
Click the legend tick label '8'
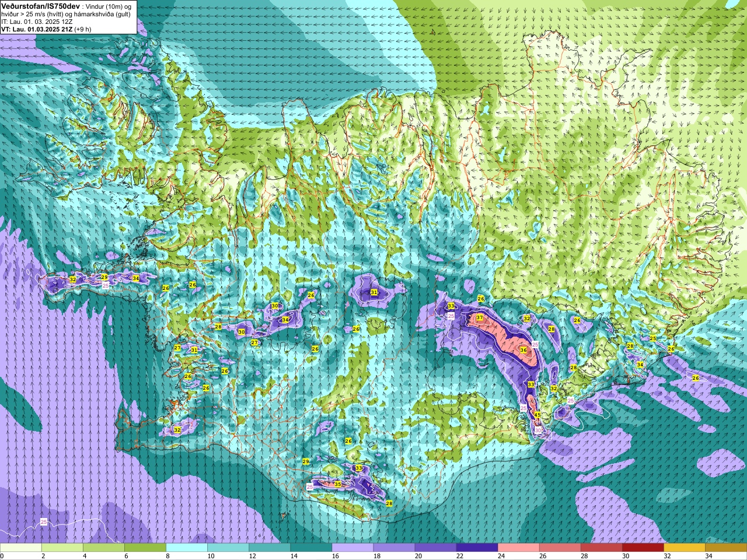[x=167, y=556]
